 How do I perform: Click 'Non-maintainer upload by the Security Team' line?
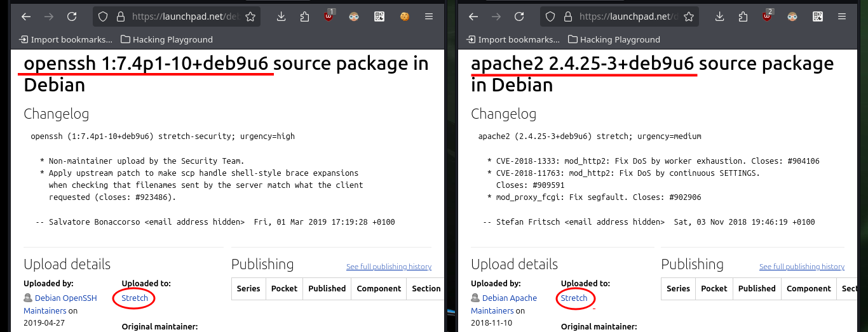[142, 161]
